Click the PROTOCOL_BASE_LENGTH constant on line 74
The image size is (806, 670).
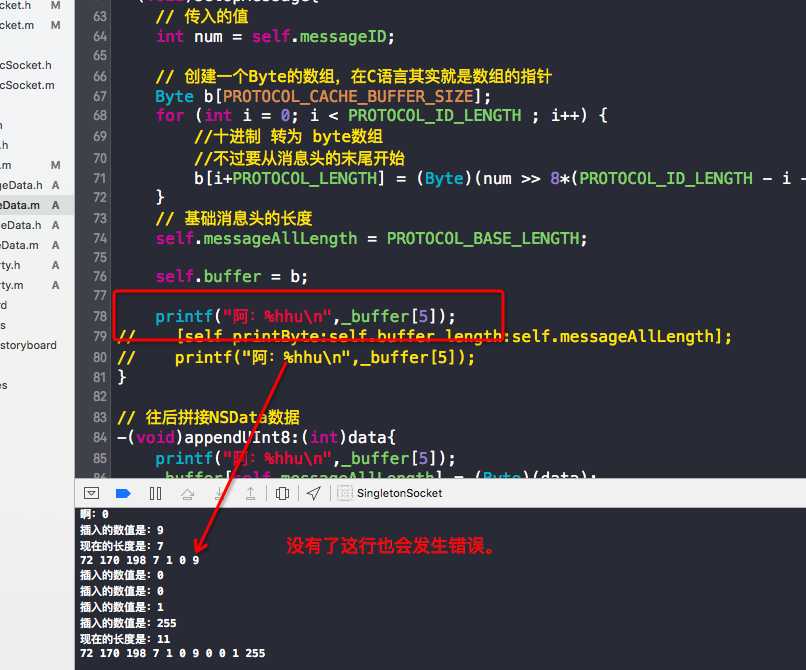483,239
